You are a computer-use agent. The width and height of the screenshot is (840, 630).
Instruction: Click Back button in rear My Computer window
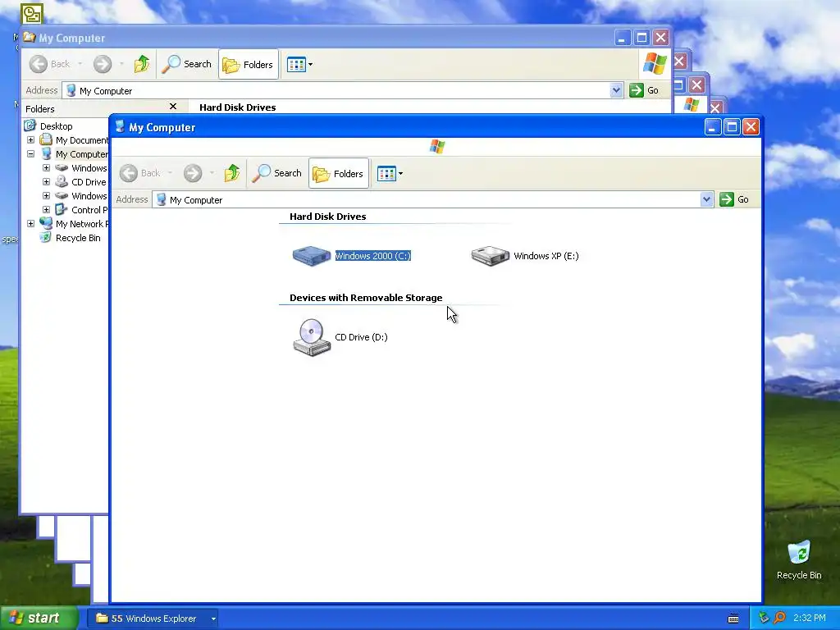50,64
